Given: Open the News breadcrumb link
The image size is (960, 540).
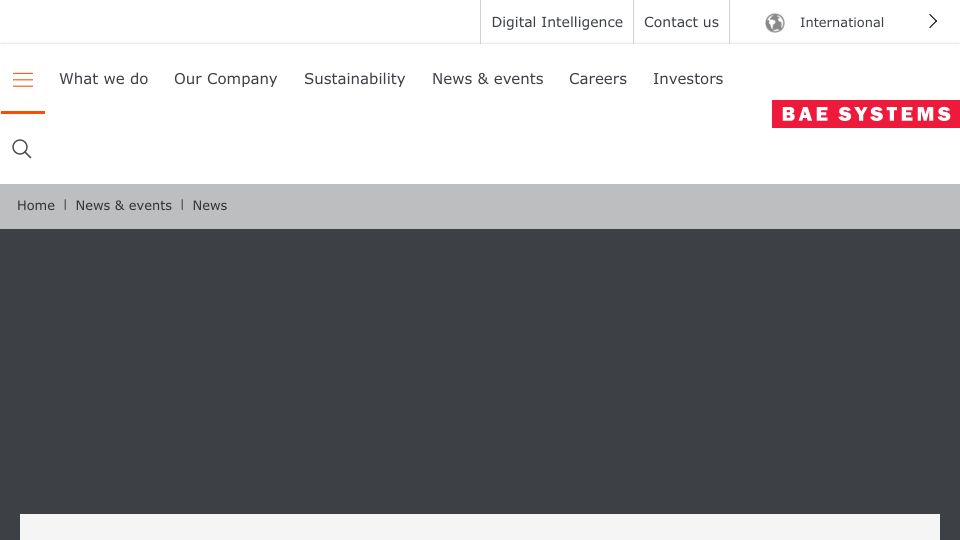Looking at the screenshot, I should [209, 206].
